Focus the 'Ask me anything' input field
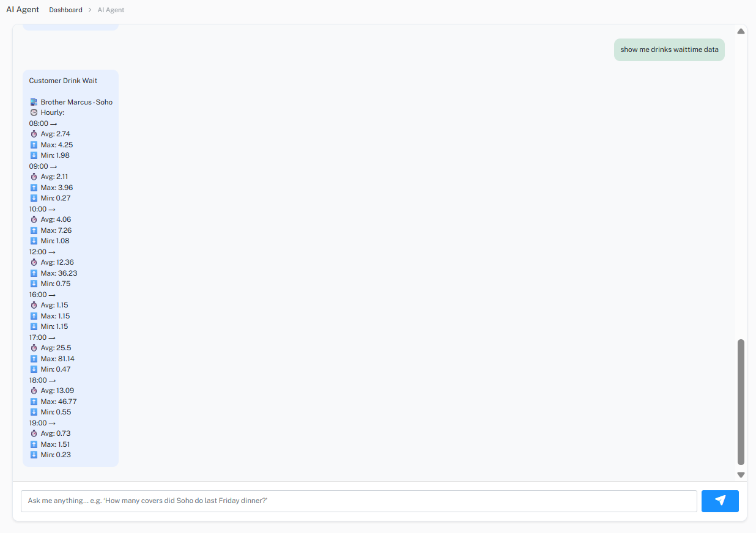Image resolution: width=756 pixels, height=533 pixels. click(x=359, y=501)
